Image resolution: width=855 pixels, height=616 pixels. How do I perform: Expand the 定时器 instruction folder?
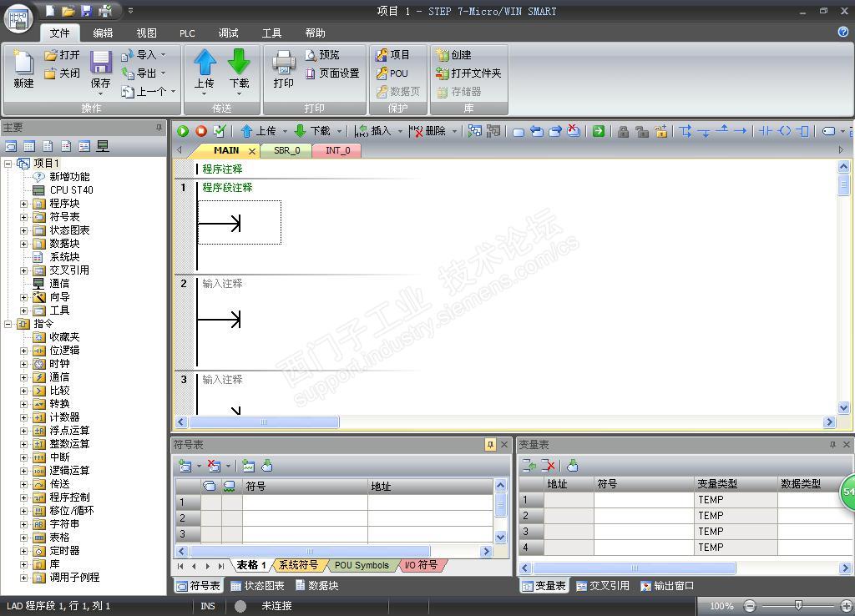pyautogui.click(x=23, y=551)
